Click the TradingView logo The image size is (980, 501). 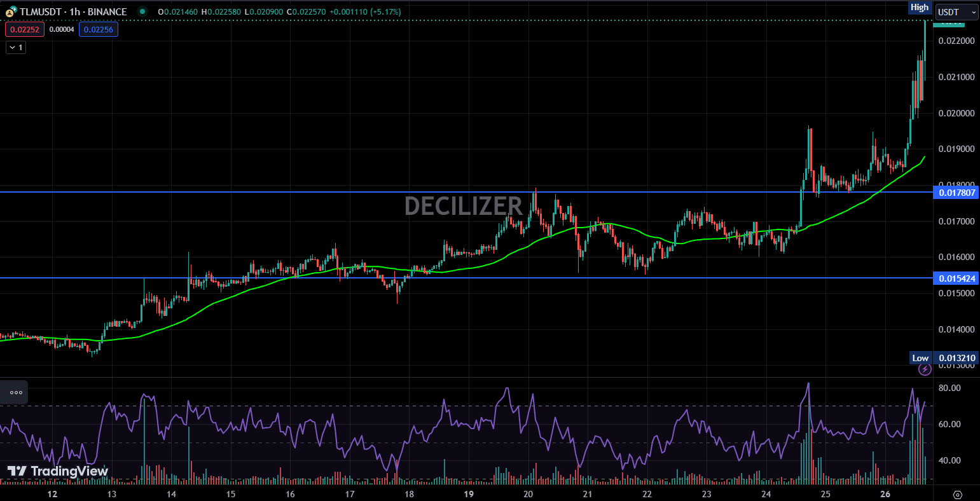(x=58, y=471)
